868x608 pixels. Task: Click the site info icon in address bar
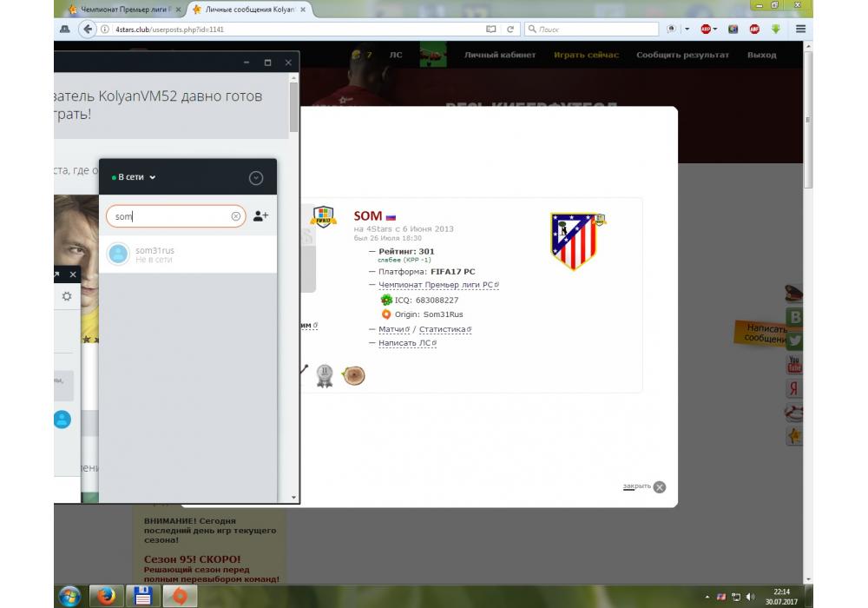click(105, 30)
